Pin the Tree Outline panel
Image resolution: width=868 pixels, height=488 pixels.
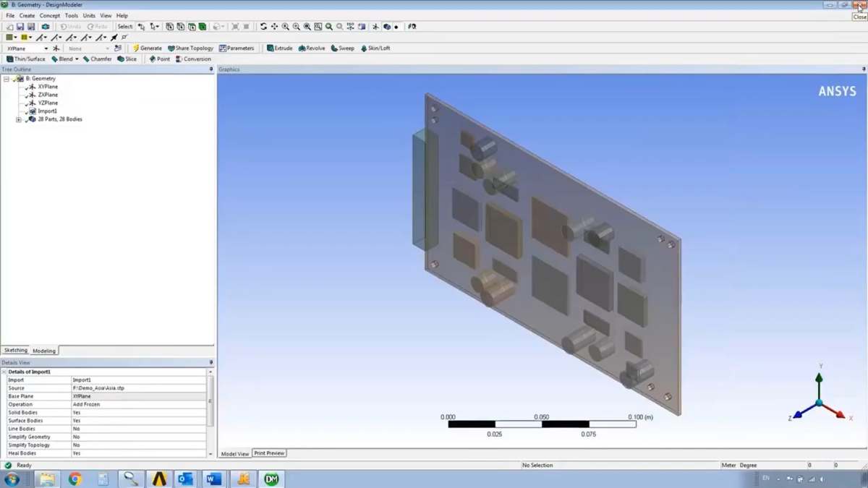211,69
